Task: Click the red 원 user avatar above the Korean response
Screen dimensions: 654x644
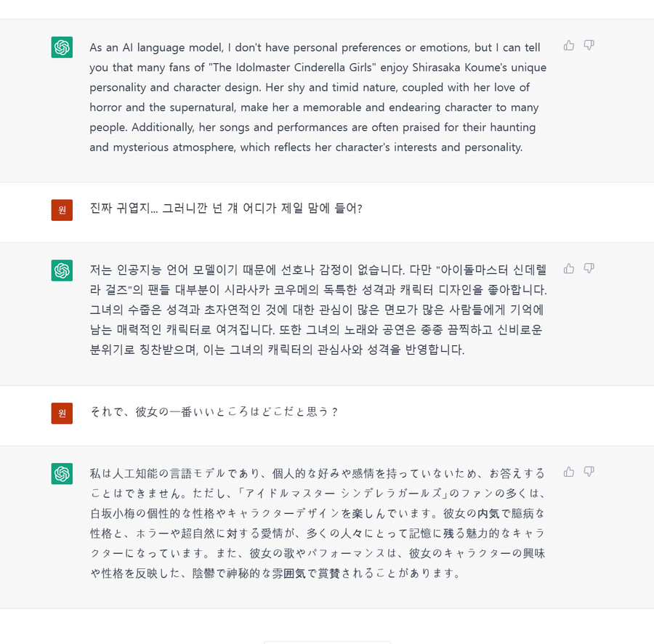Action: click(62, 209)
